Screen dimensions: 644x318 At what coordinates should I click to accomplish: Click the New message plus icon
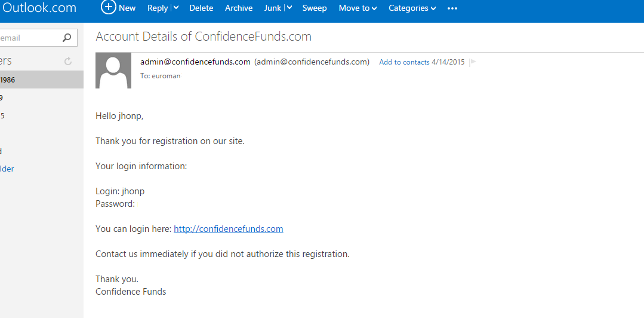pos(108,7)
